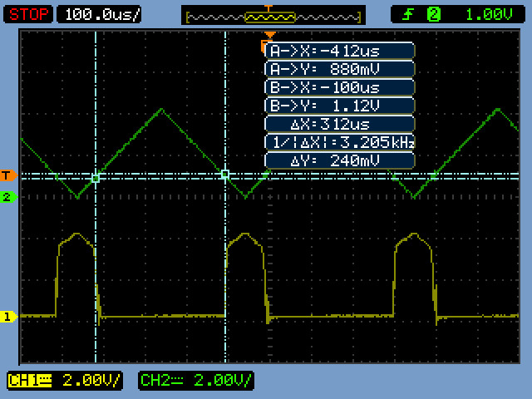Click the A->Y 880mV readout
532x399 pixels.
[339, 69]
